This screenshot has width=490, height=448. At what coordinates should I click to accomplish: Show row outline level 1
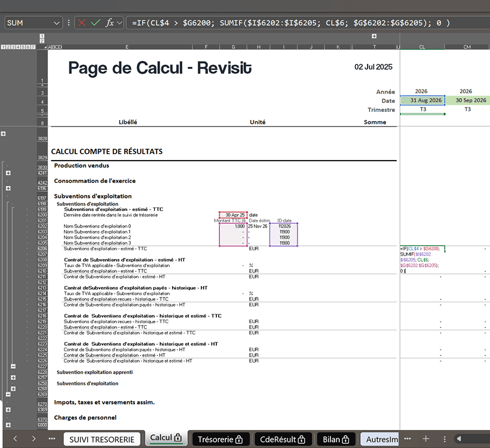[2, 47]
